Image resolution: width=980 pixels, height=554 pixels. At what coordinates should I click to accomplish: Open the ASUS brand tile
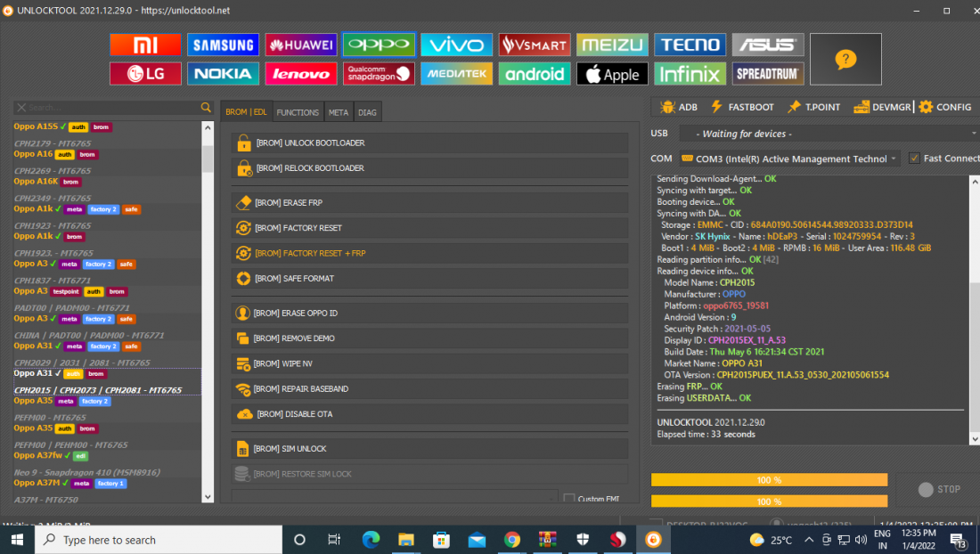768,45
